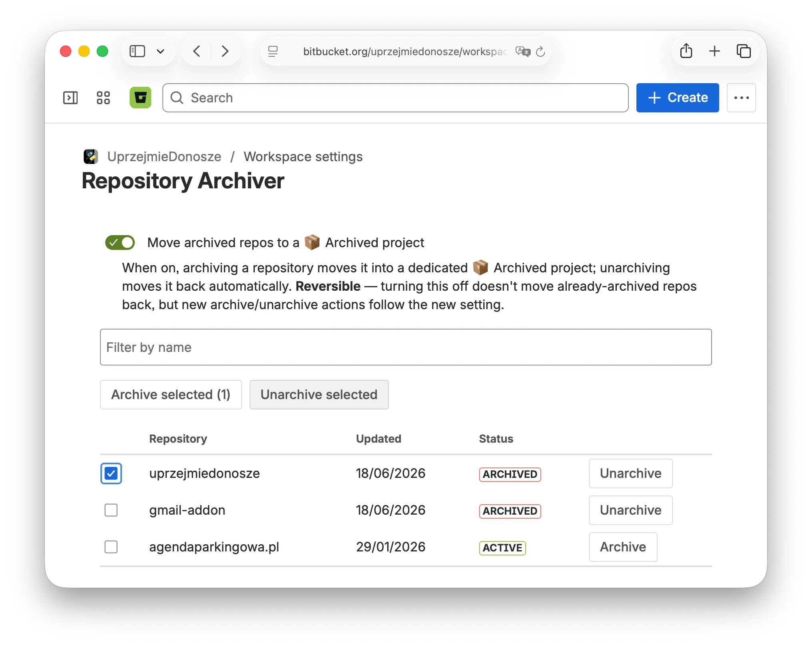Click the Updated column header
Screen dimensions: 812x647
pyautogui.click(x=378, y=439)
